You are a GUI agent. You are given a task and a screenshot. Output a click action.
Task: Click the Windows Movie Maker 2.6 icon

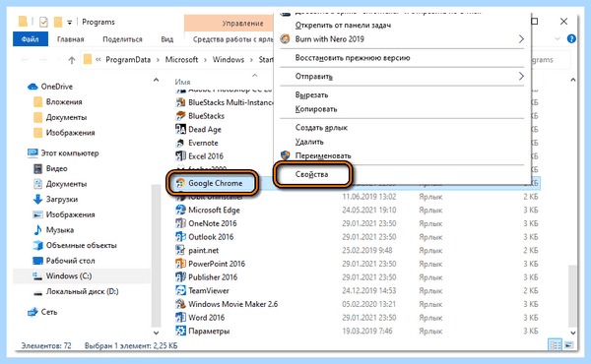(x=180, y=304)
